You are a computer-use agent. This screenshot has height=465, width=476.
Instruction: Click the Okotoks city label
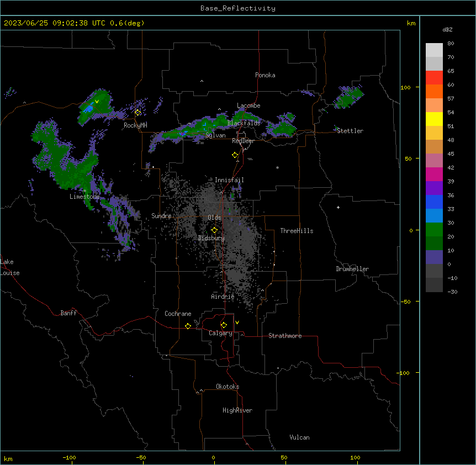(228, 387)
